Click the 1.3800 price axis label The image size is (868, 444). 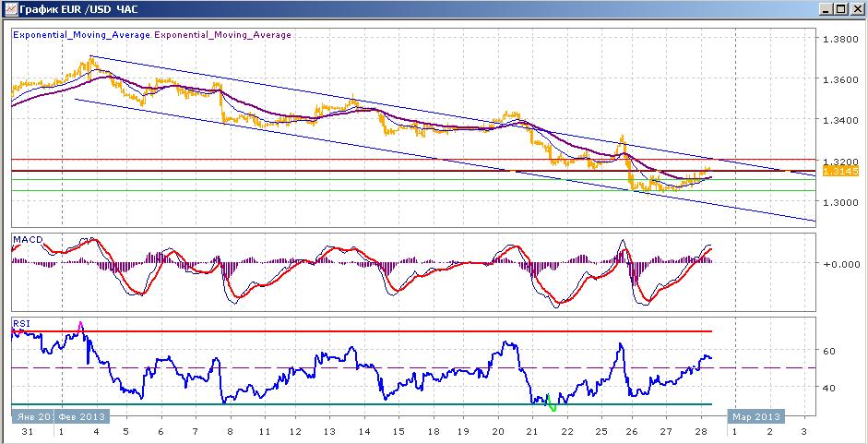click(839, 40)
